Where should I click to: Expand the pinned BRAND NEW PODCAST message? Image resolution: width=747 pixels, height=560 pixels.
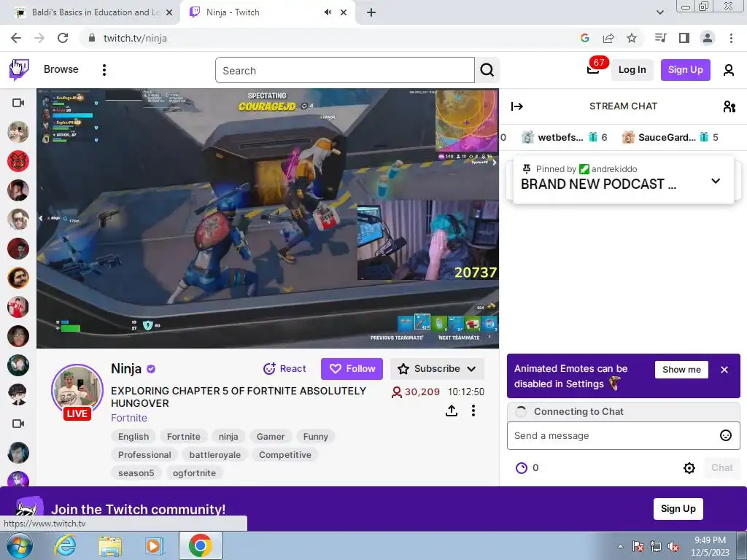[715, 182]
